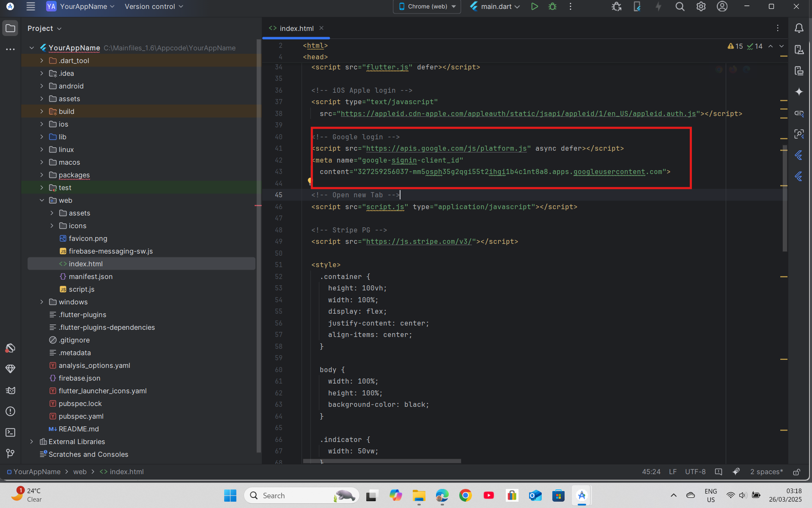Image resolution: width=812 pixels, height=508 pixels.
Task: Open the main hamburger menu
Action: click(x=30, y=6)
